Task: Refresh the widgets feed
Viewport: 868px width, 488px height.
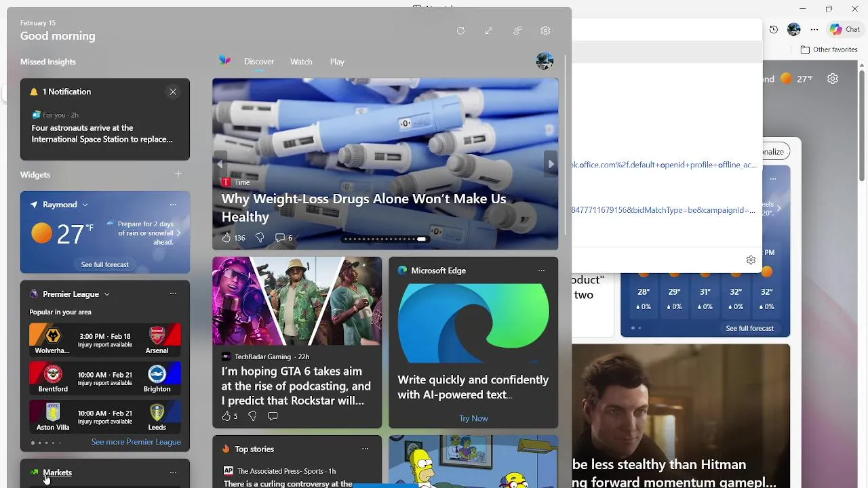Action: click(460, 30)
